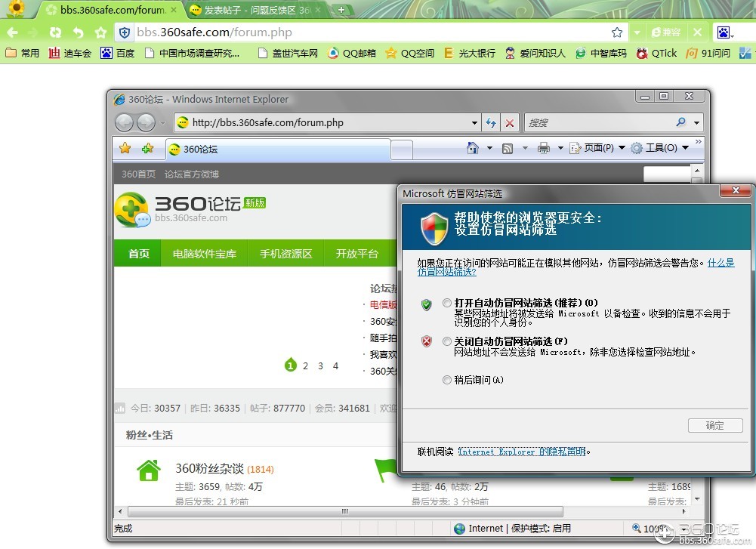Viewport: 756px width, 549px height.
Task: Click the IE Add to Favorites icon
Action: pos(147,148)
